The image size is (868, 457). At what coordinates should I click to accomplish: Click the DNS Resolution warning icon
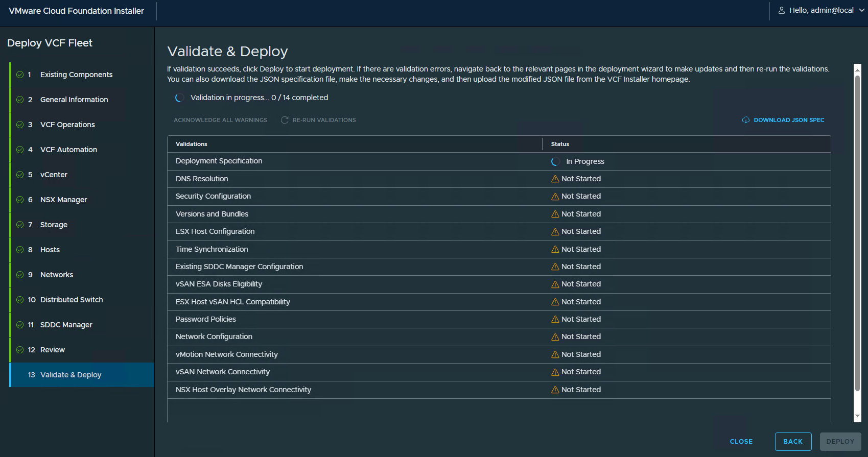coord(555,179)
